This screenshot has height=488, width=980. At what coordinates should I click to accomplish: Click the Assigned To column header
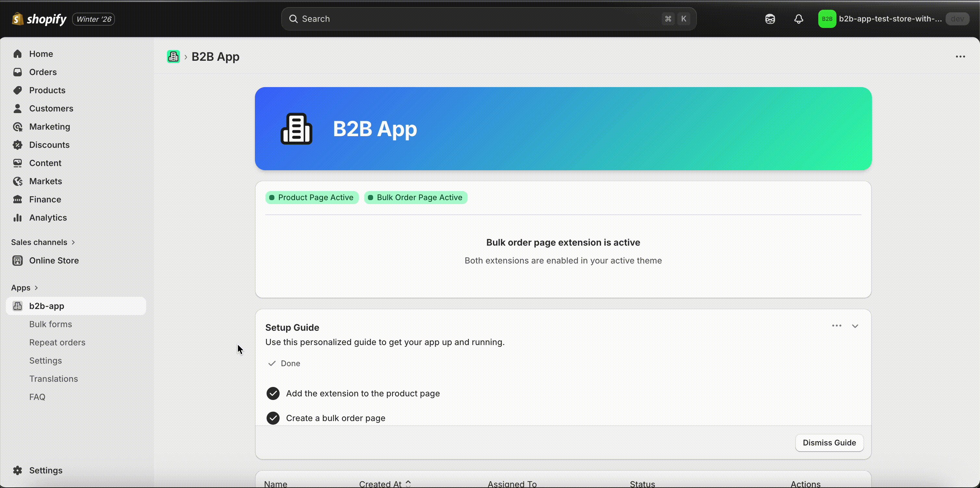click(512, 484)
